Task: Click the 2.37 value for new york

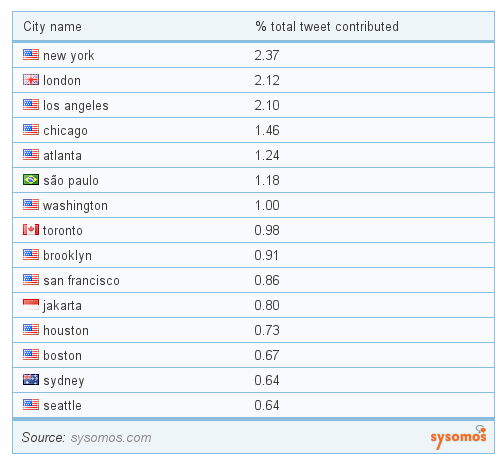Action: click(267, 55)
